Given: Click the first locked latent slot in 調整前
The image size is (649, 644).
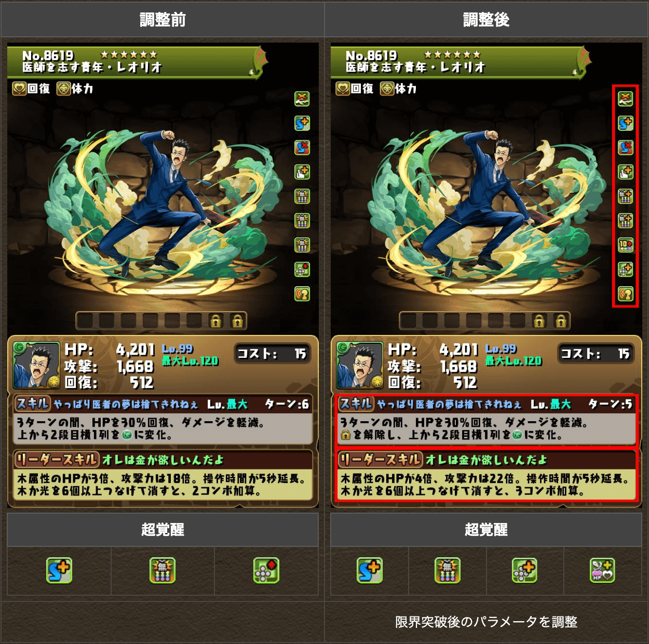Looking at the screenshot, I should 215,321.
